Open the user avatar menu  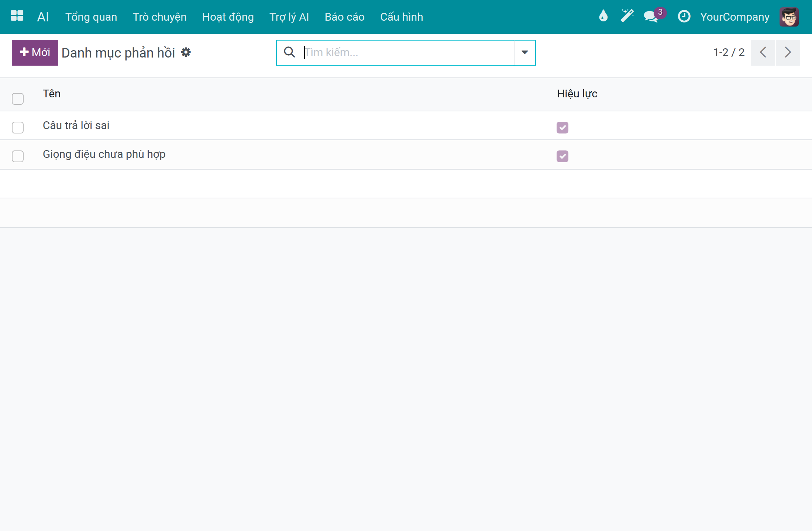[789, 17]
